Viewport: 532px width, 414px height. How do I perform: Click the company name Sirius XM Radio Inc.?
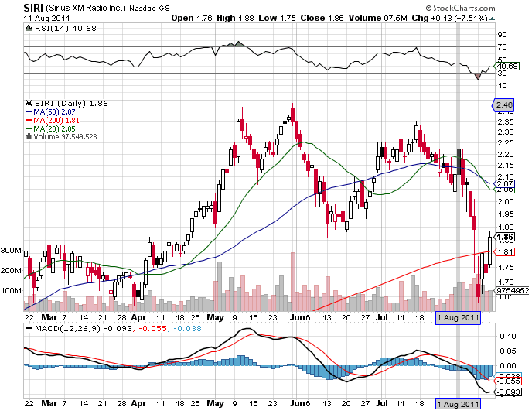(86, 8)
